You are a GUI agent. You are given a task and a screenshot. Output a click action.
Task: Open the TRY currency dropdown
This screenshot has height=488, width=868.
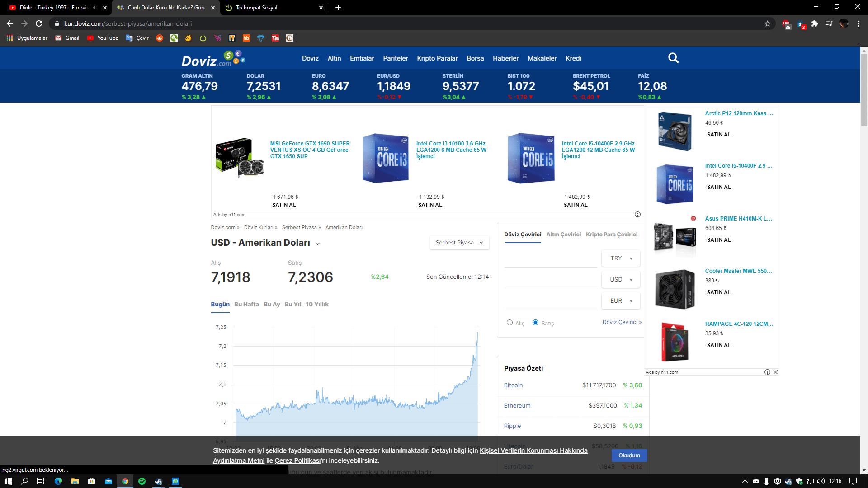click(621, 258)
